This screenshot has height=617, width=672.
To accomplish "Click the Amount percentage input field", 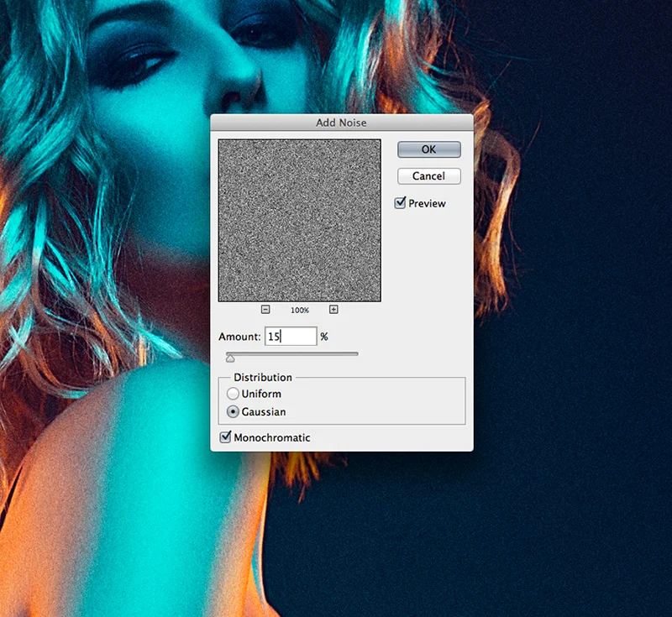I will (291, 336).
